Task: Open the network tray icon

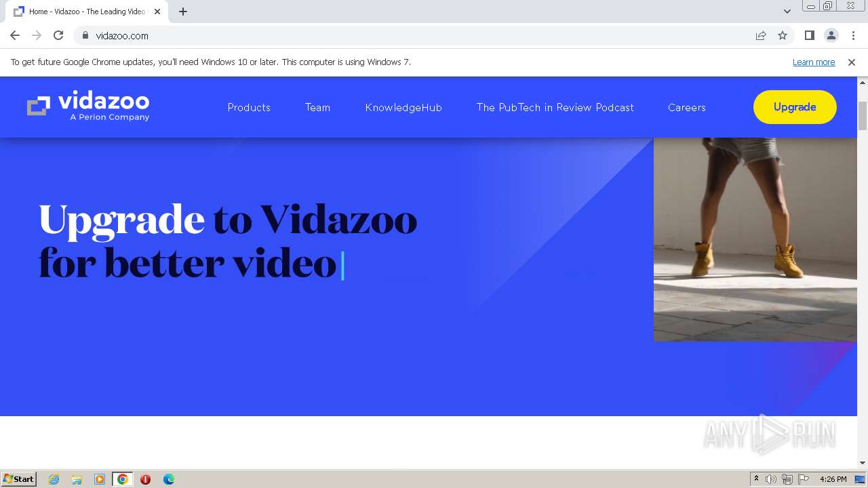Action: pos(787,479)
